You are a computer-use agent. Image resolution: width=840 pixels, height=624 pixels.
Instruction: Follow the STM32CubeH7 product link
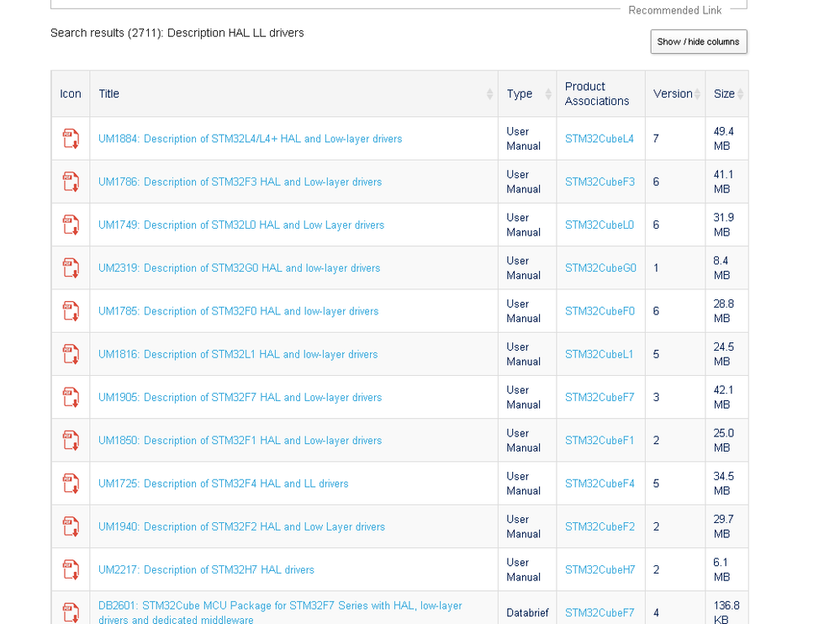600,570
